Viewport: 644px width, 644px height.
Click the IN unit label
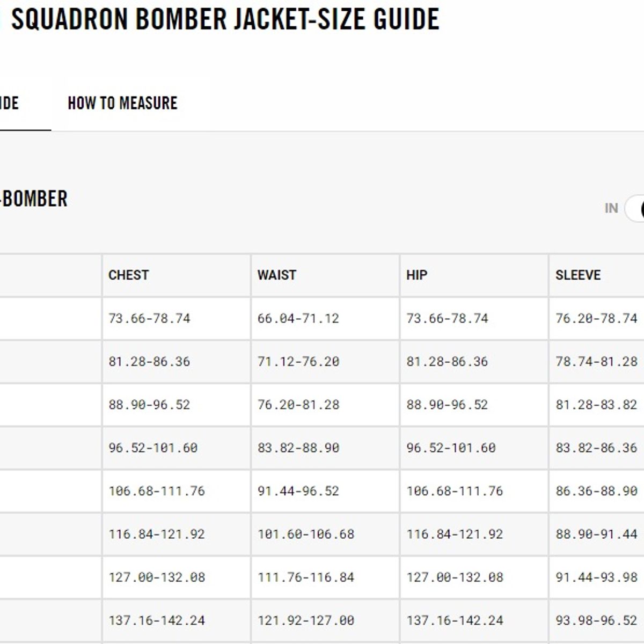click(611, 208)
